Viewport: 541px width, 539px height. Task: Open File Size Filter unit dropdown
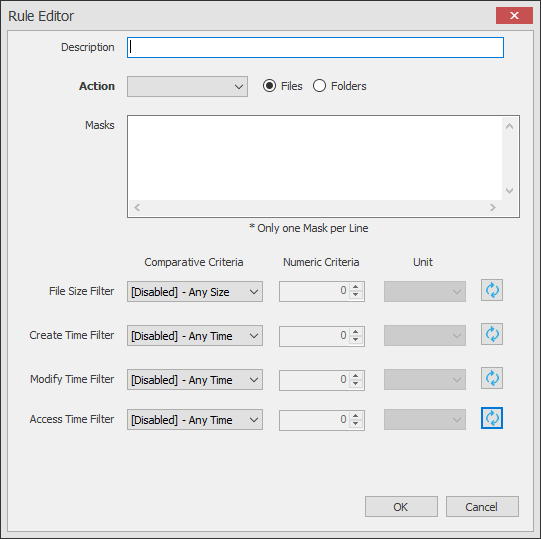pyautogui.click(x=425, y=292)
